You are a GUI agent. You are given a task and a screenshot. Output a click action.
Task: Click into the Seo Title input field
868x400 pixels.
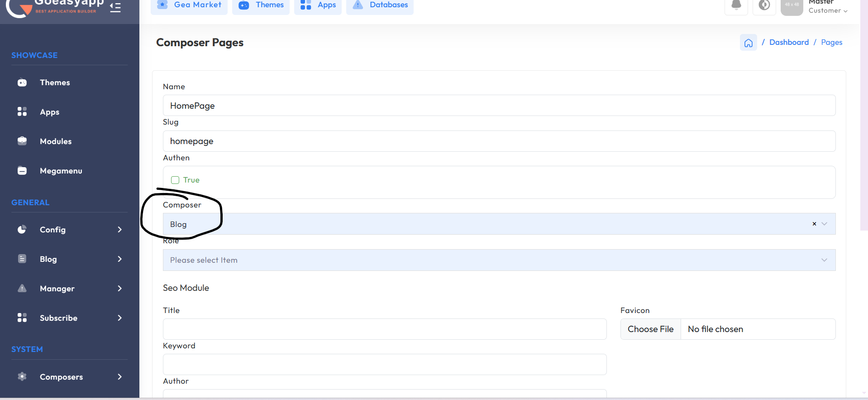tap(384, 329)
